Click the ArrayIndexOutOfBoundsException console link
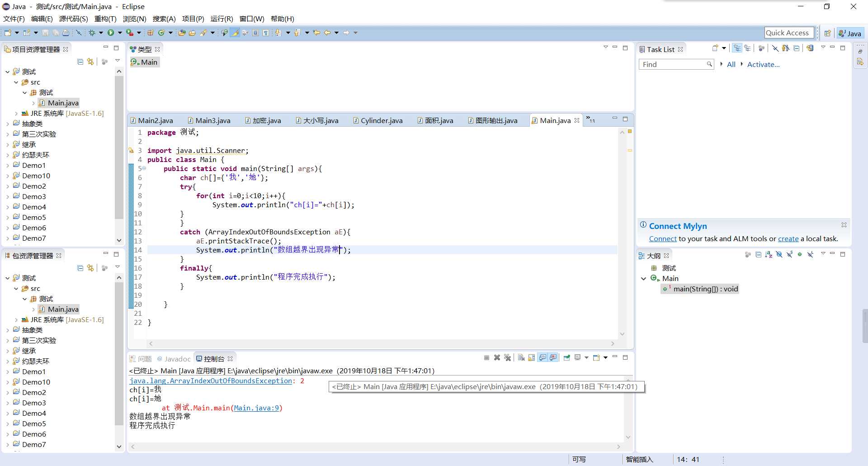Image resolution: width=868 pixels, height=466 pixels. [211, 381]
